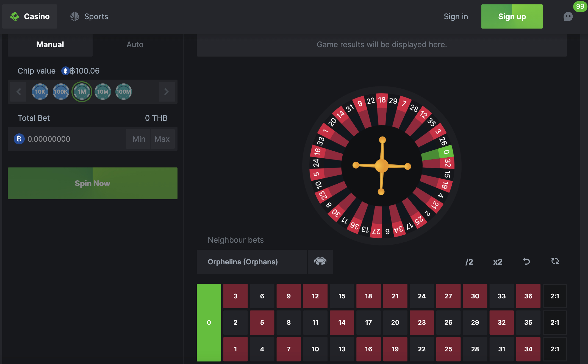Set bet to Min
The image size is (588, 364).
tap(139, 139)
